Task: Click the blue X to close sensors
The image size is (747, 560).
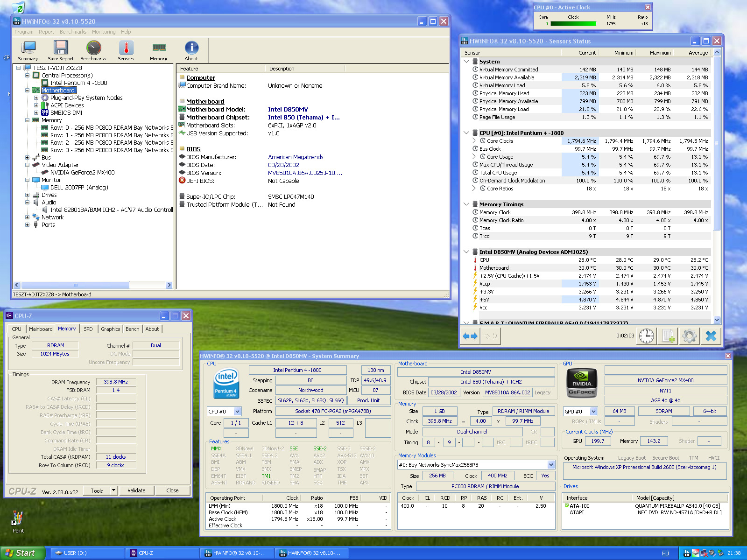Action: tap(711, 336)
